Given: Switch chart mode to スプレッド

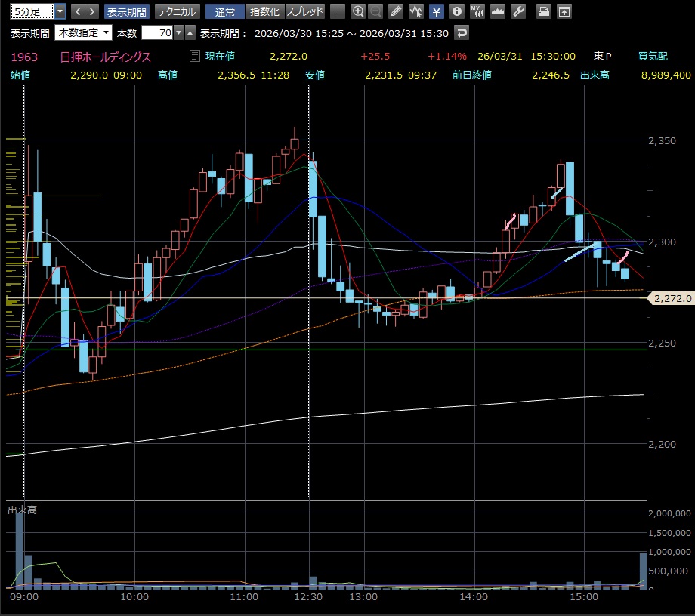Looking at the screenshot, I should coord(305,11).
